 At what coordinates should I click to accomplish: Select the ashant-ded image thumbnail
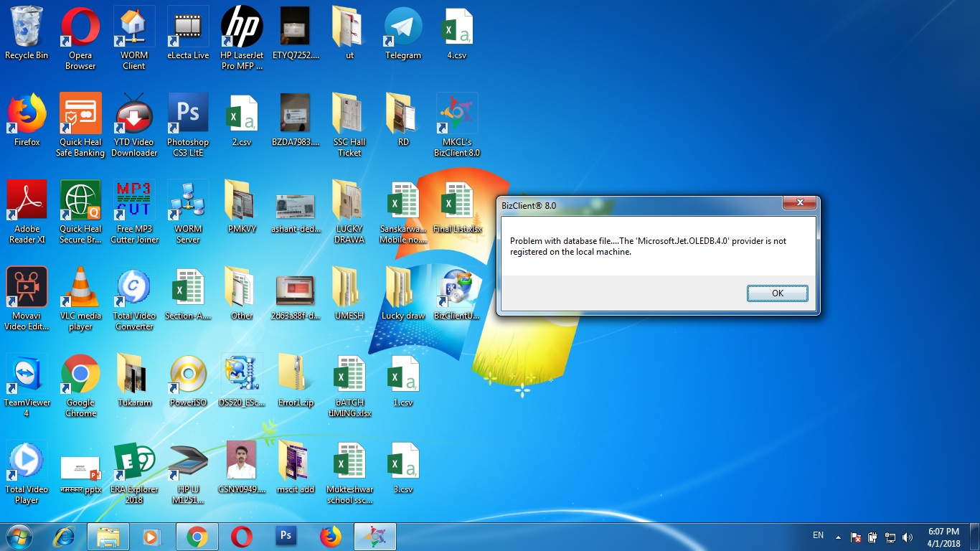[296, 207]
